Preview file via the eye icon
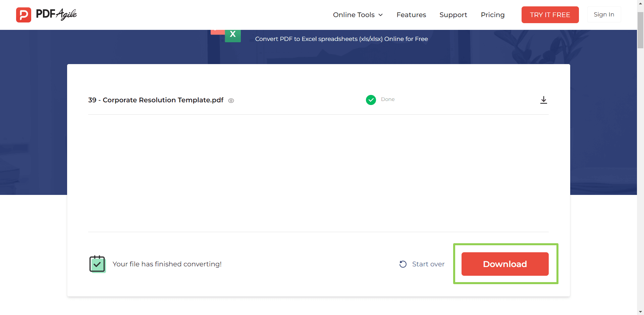Viewport: 644px width, 315px height. point(231,101)
